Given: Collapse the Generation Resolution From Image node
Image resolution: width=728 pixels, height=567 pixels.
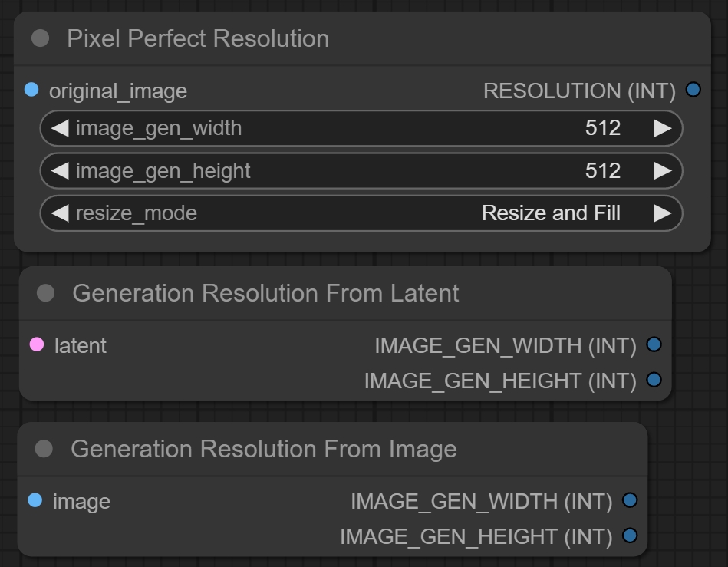Looking at the screenshot, I should [x=44, y=449].
